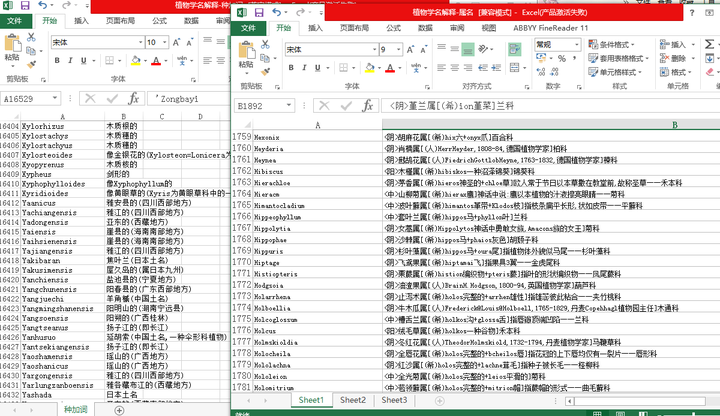The width and height of the screenshot is (720, 416).
Task: Click the percent style icon
Action: [562, 58]
